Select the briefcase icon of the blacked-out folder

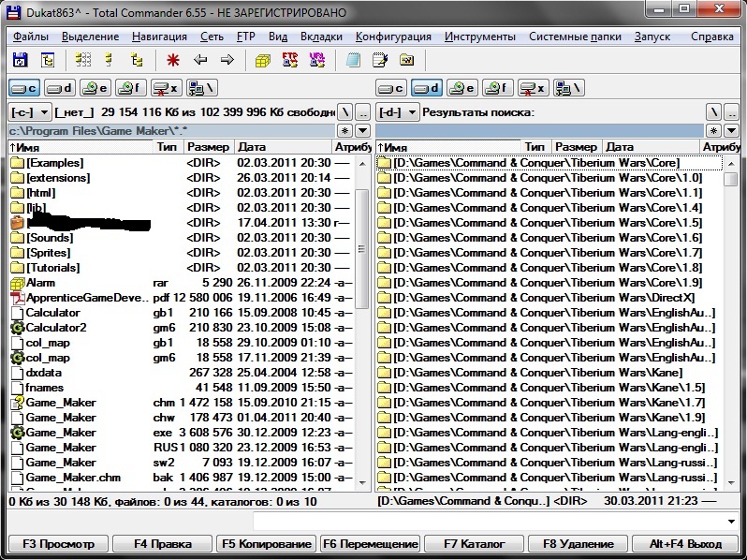17,223
